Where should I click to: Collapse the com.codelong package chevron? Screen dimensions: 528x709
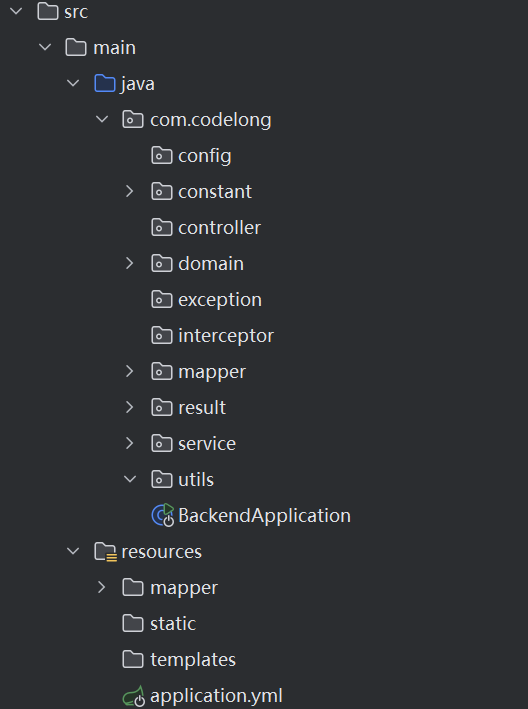(102, 119)
